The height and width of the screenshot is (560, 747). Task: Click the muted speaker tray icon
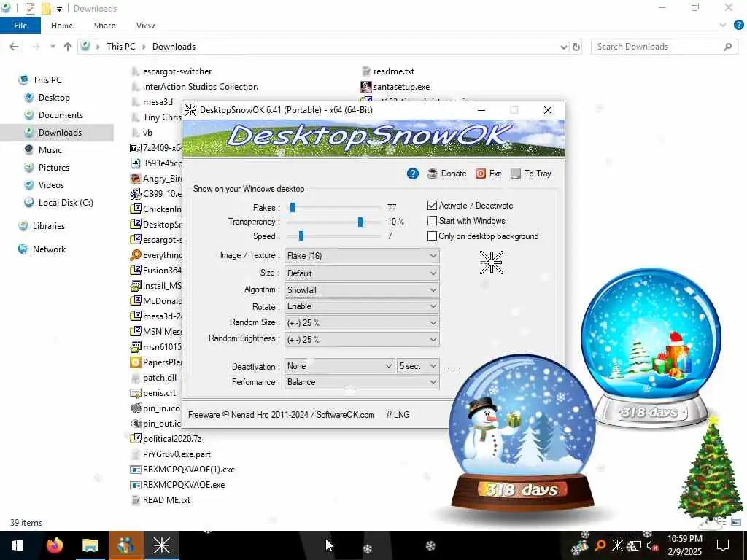click(x=651, y=545)
